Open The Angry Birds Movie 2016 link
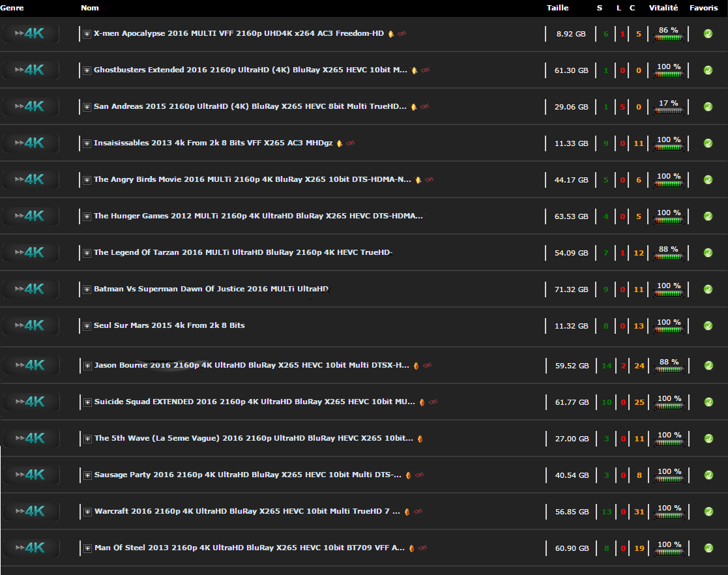The height and width of the screenshot is (575, 728). [x=252, y=179]
